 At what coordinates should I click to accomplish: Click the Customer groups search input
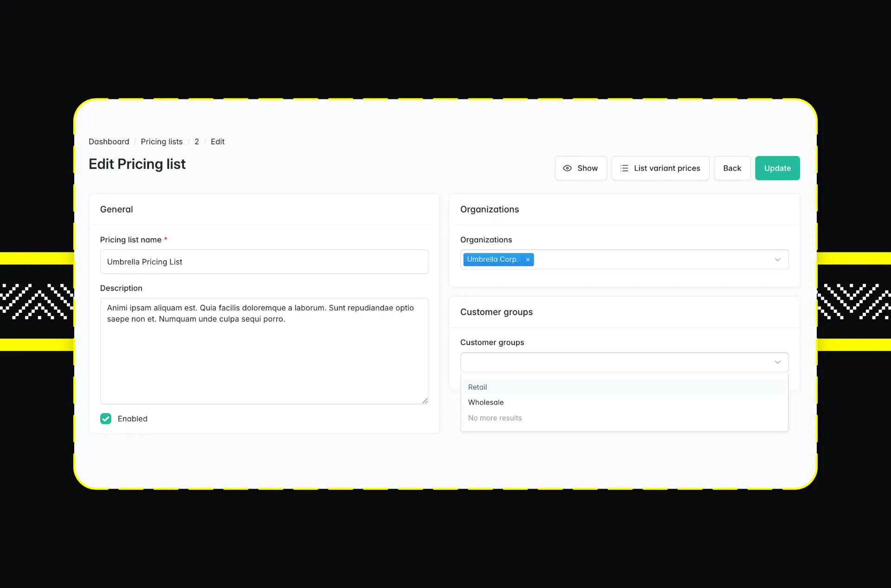click(613, 362)
